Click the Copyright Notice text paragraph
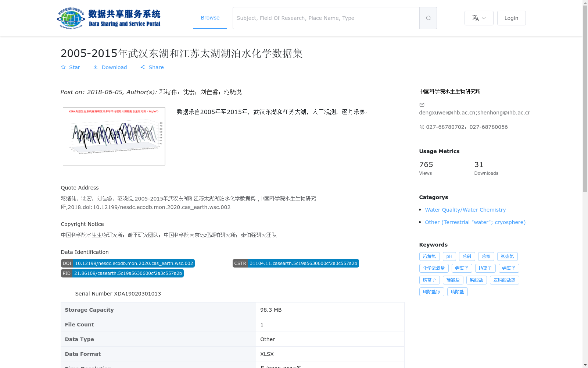 [x=169, y=235]
